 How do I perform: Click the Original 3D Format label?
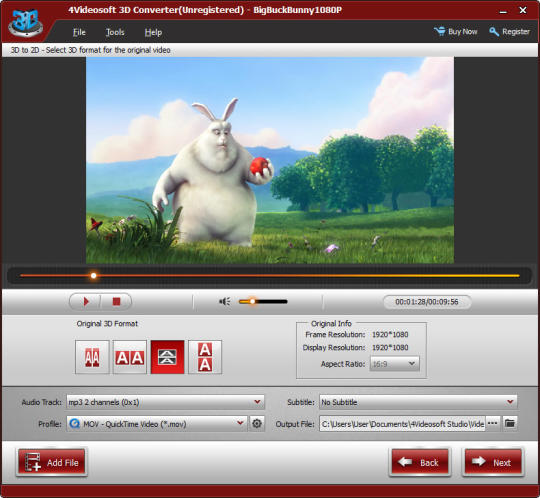107,324
